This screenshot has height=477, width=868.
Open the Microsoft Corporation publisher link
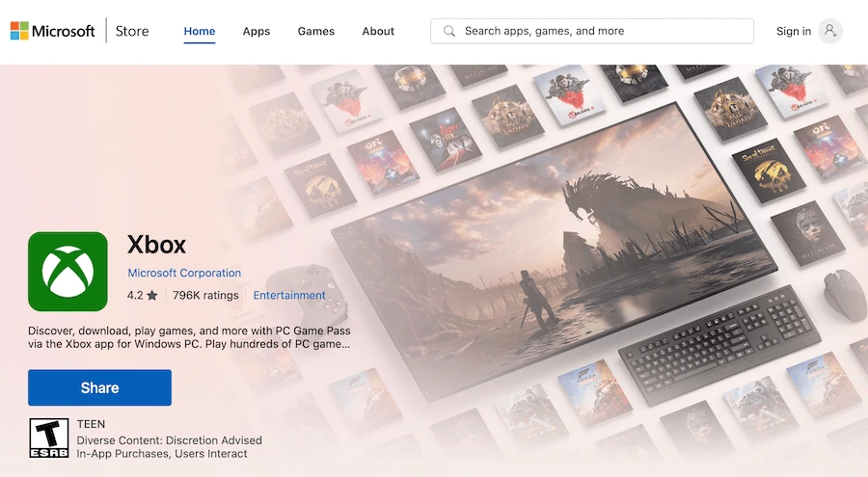184,273
